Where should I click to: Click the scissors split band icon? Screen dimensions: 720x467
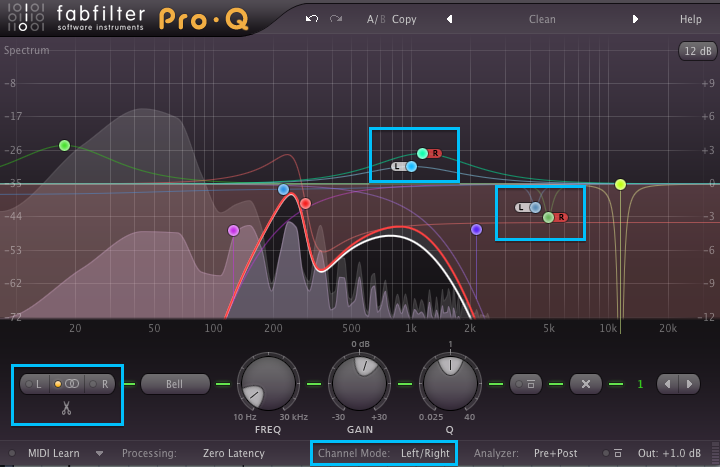[x=67, y=408]
